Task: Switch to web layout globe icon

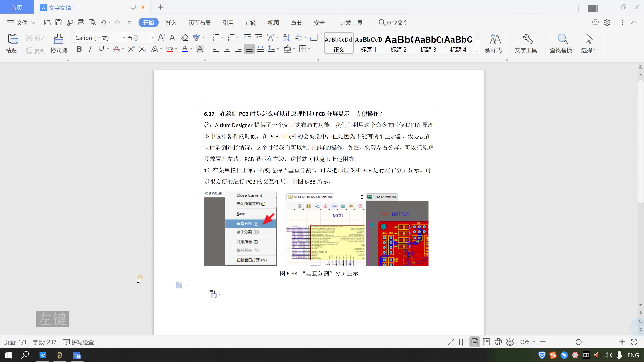Action: (498, 342)
